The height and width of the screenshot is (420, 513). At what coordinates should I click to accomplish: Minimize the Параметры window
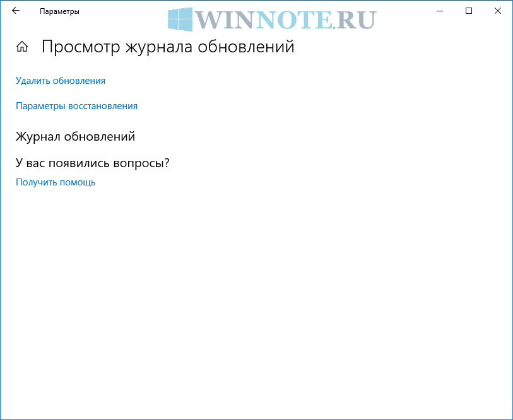pyautogui.click(x=440, y=11)
